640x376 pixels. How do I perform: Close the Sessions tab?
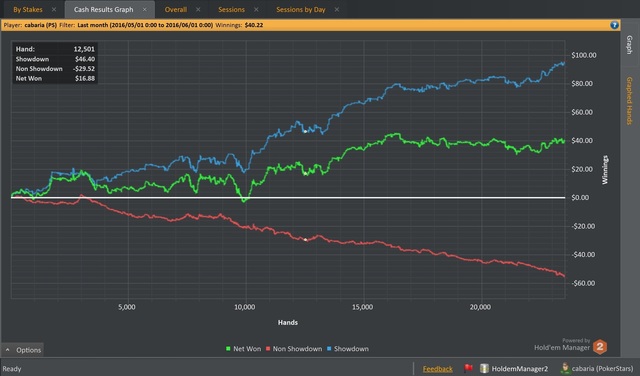coord(256,9)
